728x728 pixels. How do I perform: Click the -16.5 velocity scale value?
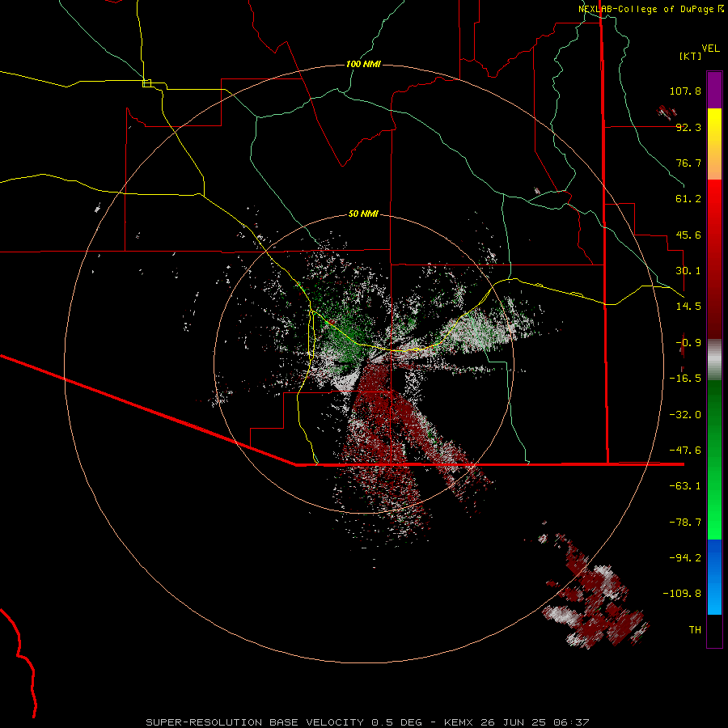pyautogui.click(x=685, y=379)
